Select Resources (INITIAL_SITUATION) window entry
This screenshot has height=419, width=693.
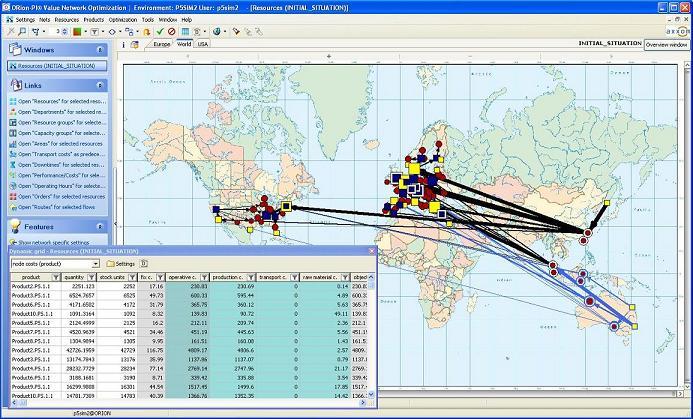coord(57,66)
